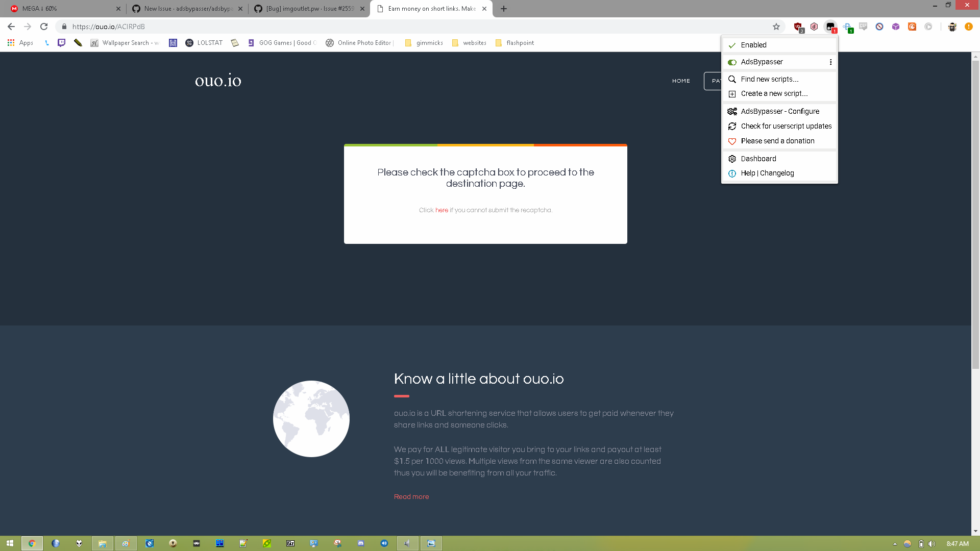Open the Windows Start menu
The image size is (980, 551).
tap(10, 543)
